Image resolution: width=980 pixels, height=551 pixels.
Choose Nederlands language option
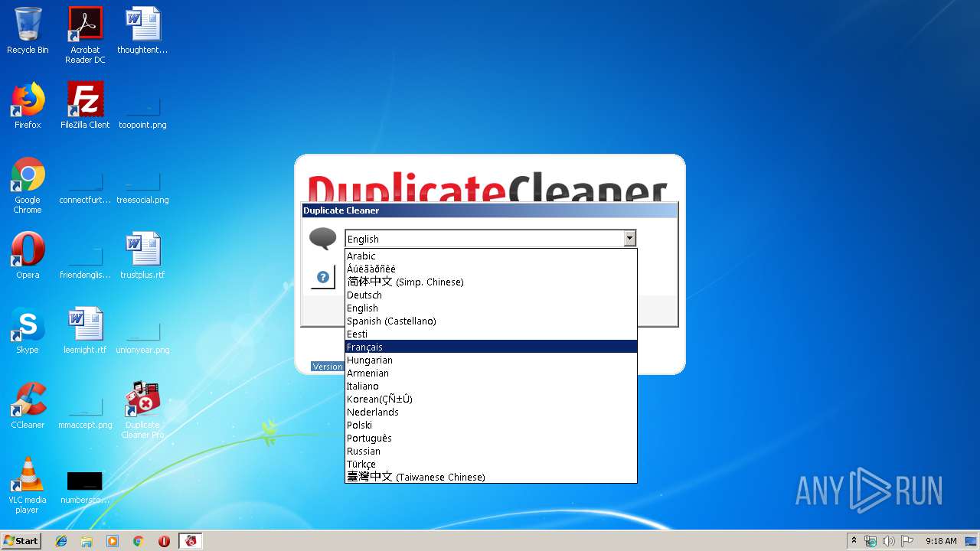[491, 412]
